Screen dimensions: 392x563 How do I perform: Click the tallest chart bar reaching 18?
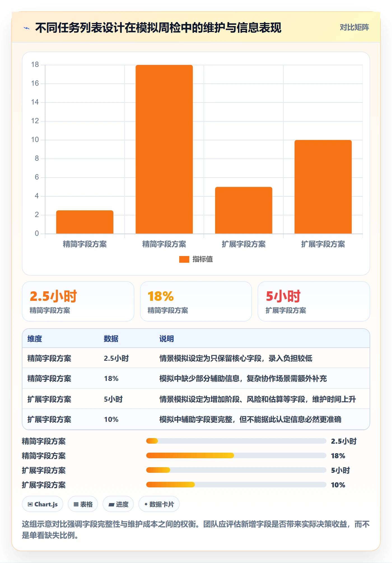click(x=164, y=149)
